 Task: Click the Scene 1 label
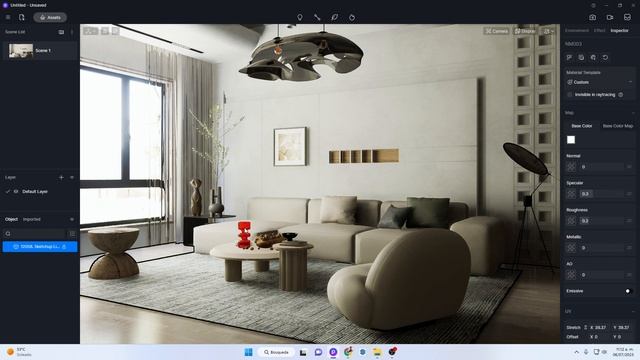pos(43,51)
